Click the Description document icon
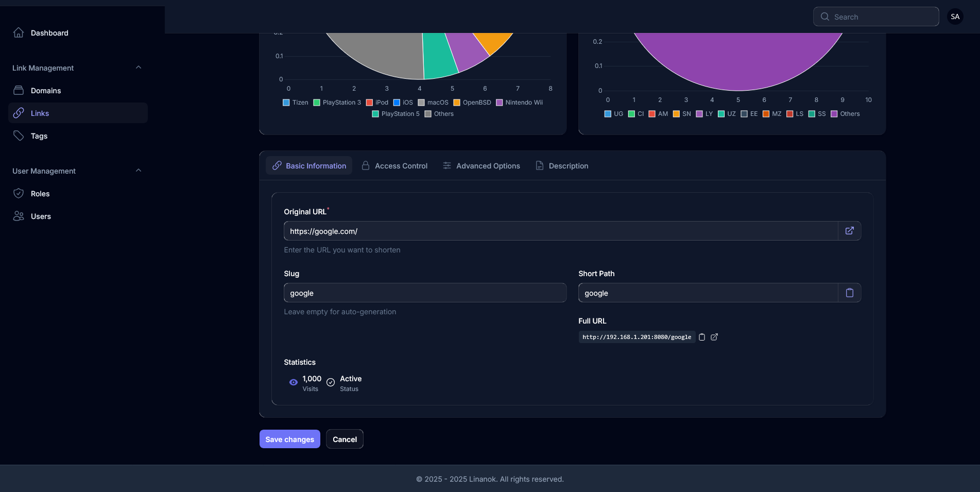Image resolution: width=980 pixels, height=492 pixels. [x=540, y=165]
